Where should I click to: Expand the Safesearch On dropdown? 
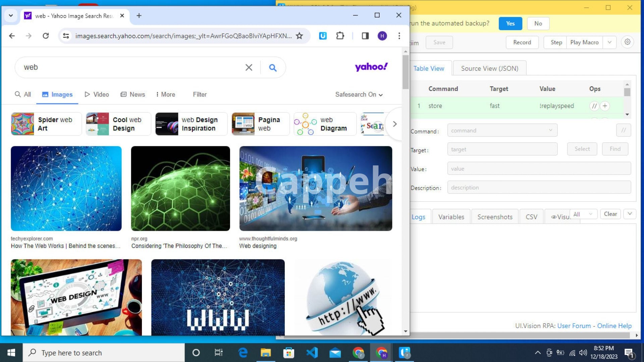(359, 95)
